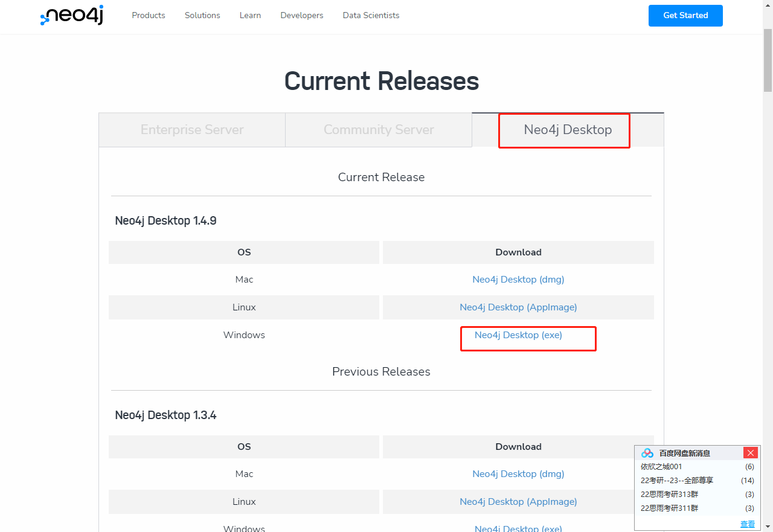The height and width of the screenshot is (532, 773).
Task: Open the 依欣之城001 message row
Action: tap(698, 467)
